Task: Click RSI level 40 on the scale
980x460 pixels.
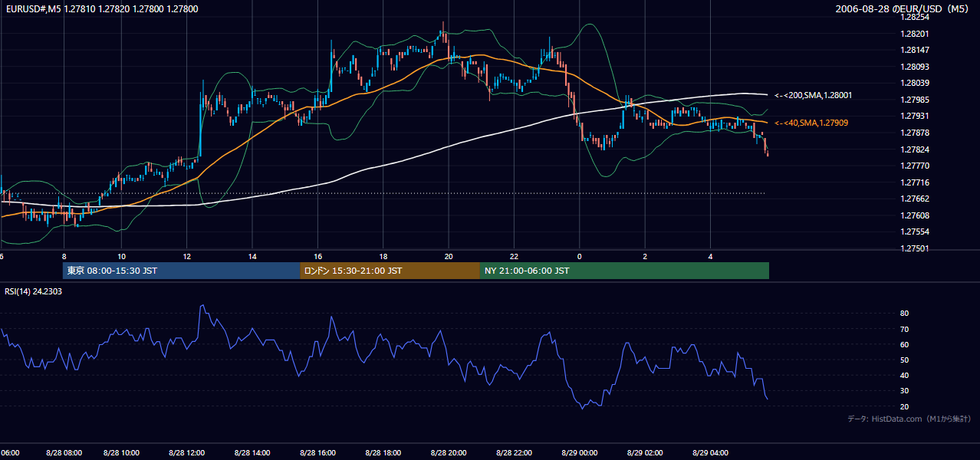Action: click(x=904, y=375)
